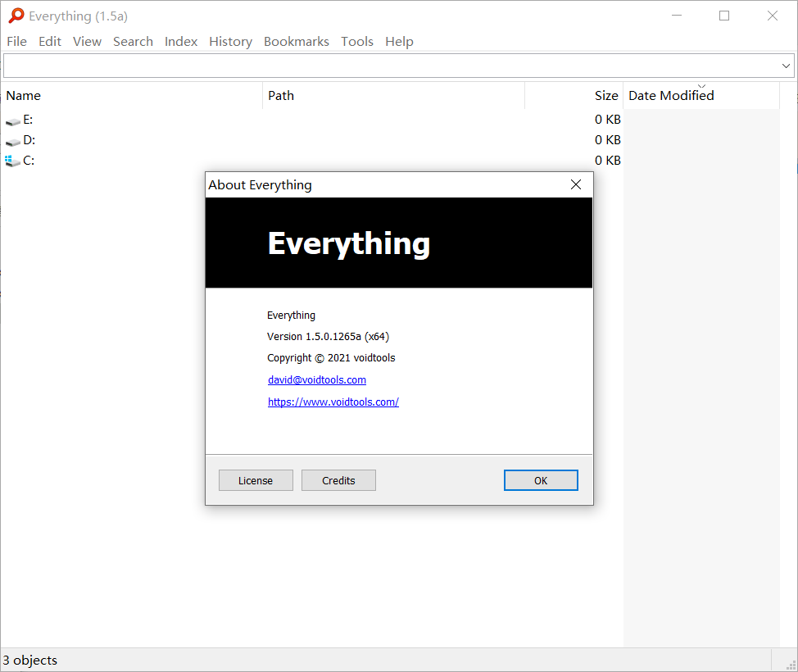This screenshot has height=672, width=798.
Task: Click the Credits button
Action: [x=338, y=480]
